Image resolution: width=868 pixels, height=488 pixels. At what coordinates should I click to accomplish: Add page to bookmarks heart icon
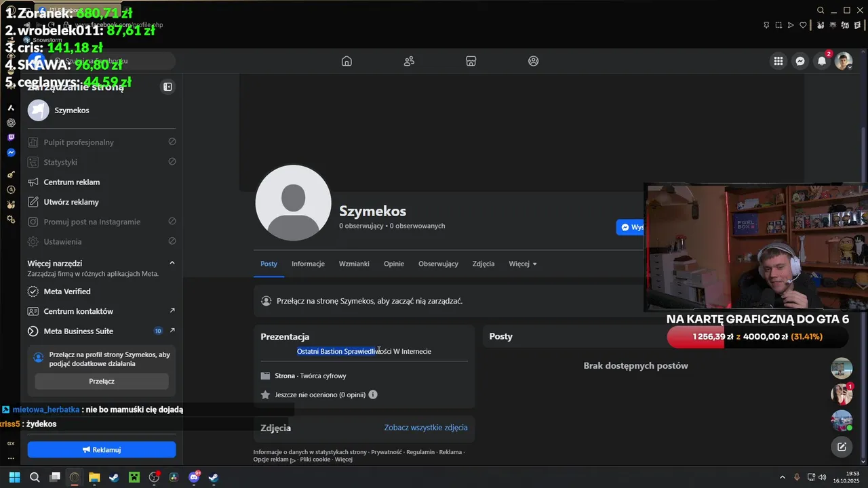pos(804,25)
